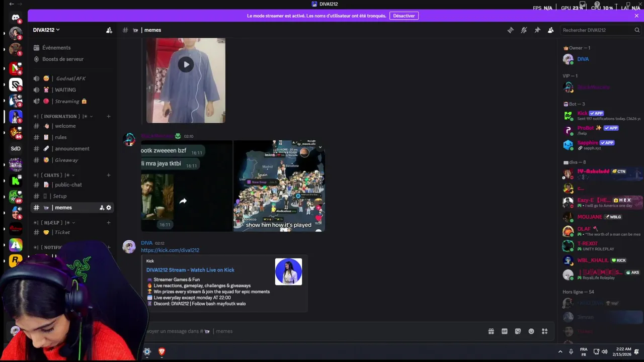Open Kick bot in member list
Viewport: 644px width, 362px height.
tap(602, 116)
